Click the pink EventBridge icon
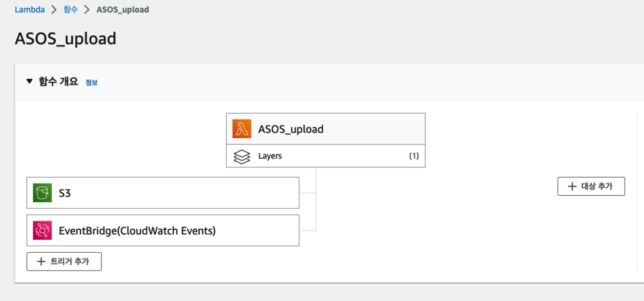This screenshot has height=301, width=644. 42,230
